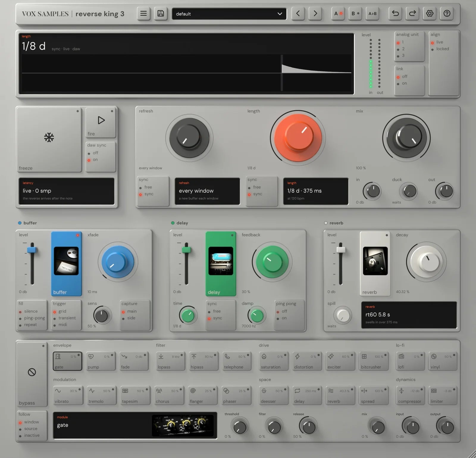The height and width of the screenshot is (458, 476).
Task: Click the reverb module thumbnail
Action: click(x=375, y=261)
